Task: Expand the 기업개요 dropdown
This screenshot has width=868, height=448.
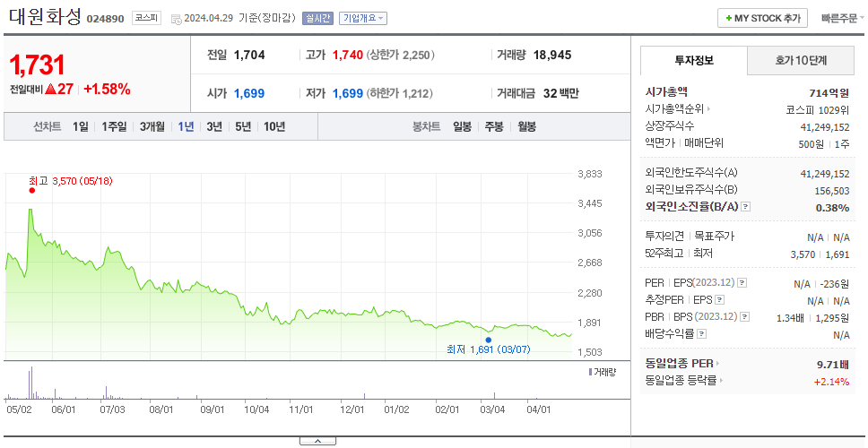Action: pyautogui.click(x=362, y=18)
